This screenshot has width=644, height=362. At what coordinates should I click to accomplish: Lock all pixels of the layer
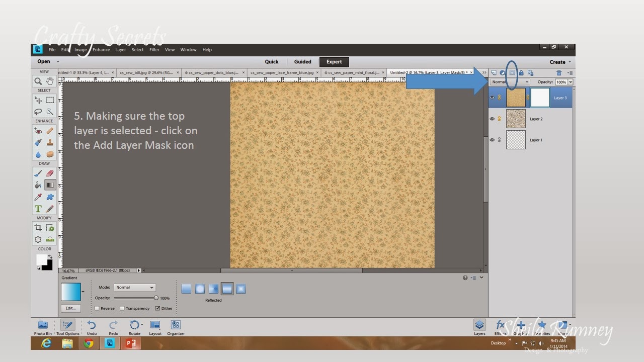521,73
